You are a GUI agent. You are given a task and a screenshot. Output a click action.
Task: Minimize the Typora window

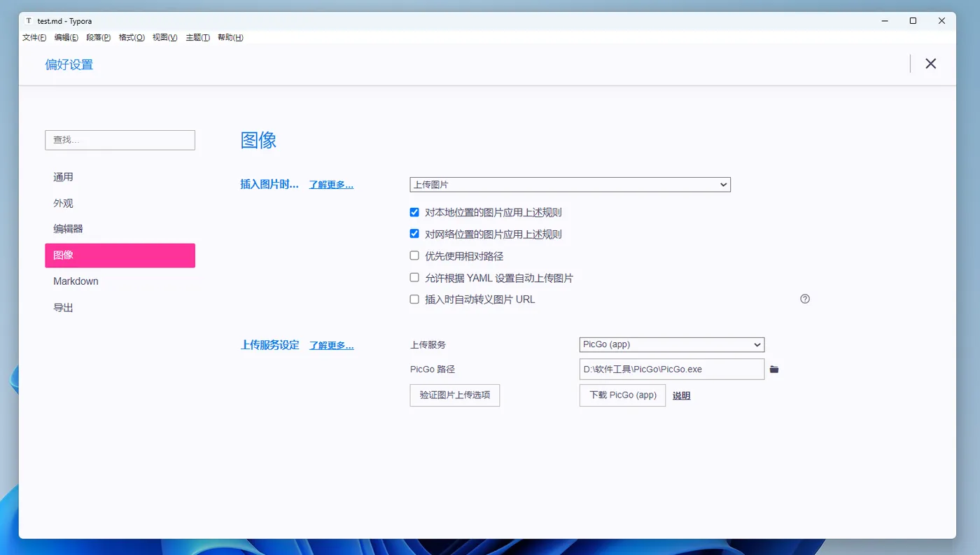885,21
